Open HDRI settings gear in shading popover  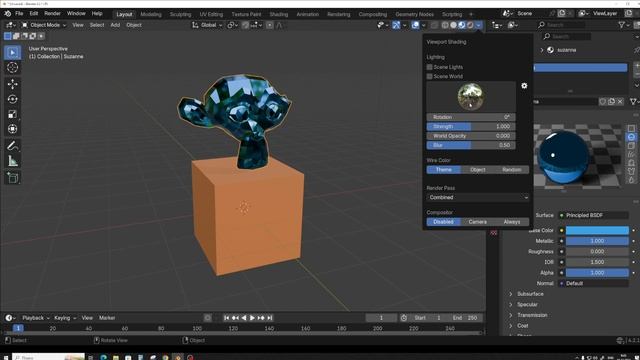(x=524, y=86)
